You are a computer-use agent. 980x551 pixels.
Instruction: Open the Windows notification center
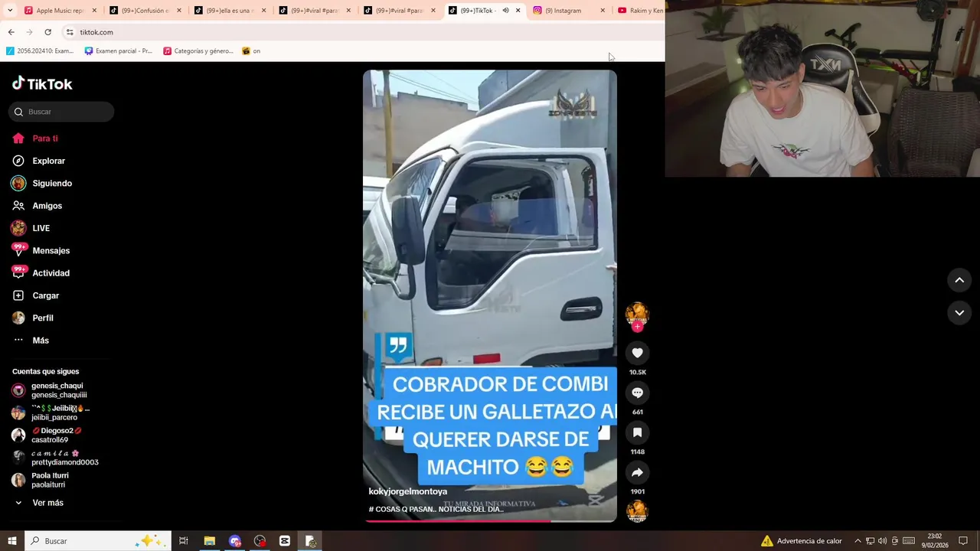tap(963, 541)
